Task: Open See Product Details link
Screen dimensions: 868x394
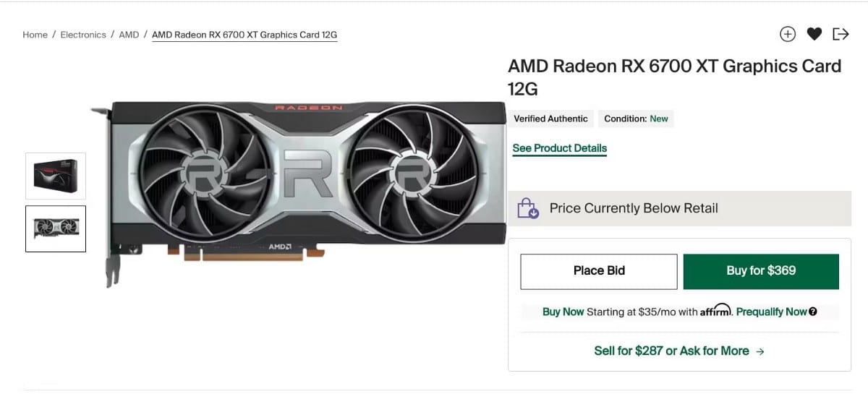Action: (x=559, y=148)
